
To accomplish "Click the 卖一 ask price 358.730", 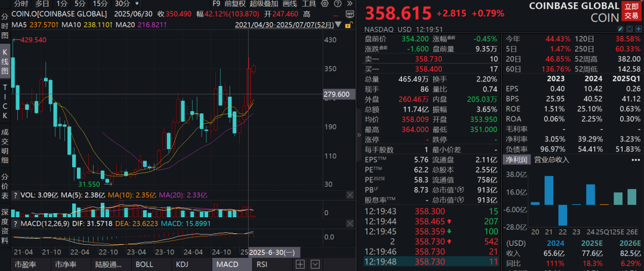I will tap(429, 59).
